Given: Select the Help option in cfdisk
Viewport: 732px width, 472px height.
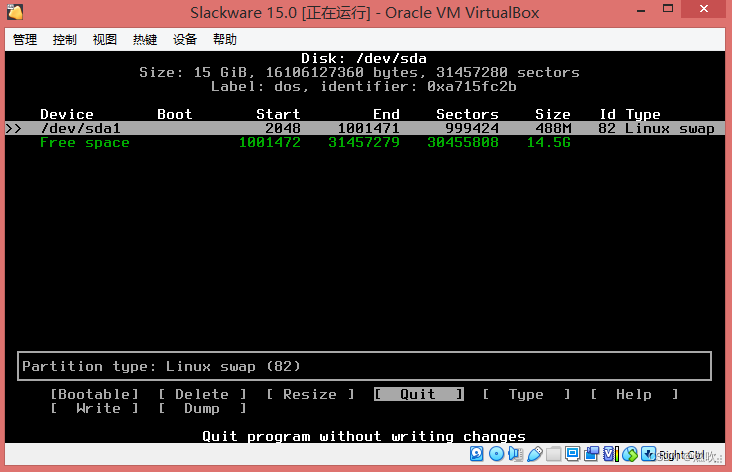Looking at the screenshot, I should (634, 395).
